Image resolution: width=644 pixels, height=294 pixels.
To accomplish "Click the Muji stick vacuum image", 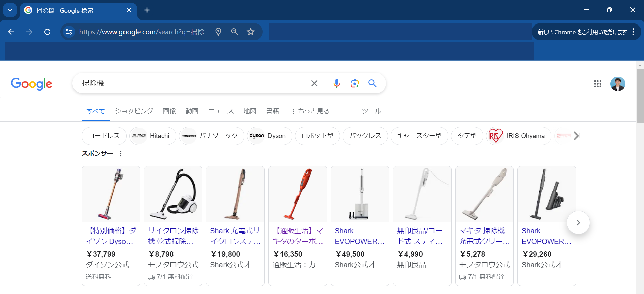I will pos(423,194).
